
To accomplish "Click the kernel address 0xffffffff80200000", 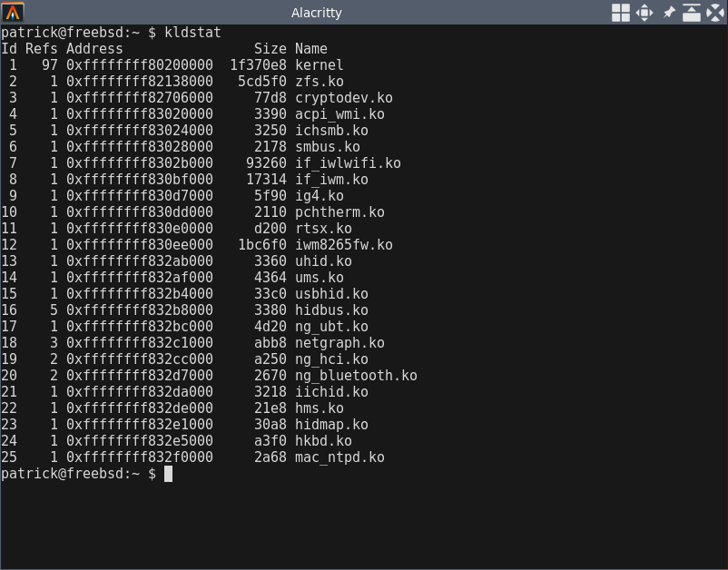I will point(140,65).
